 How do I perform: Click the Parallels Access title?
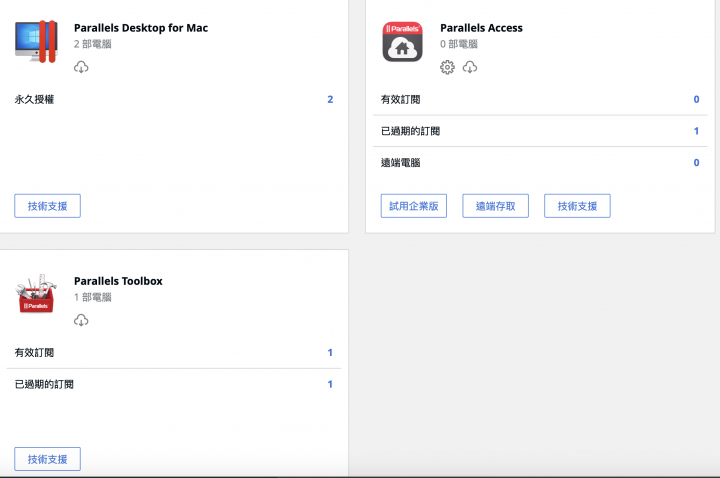(x=481, y=28)
